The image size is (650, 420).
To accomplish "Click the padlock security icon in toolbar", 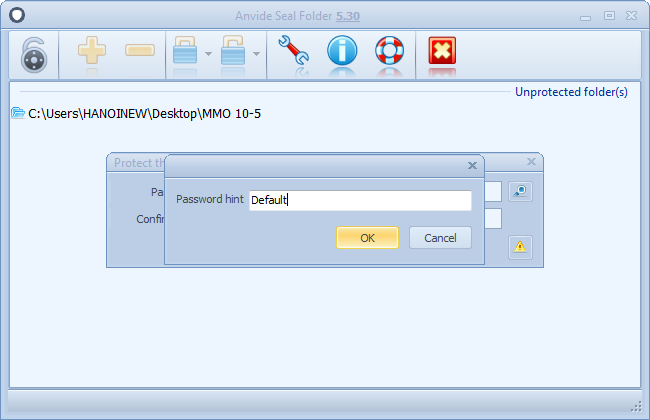I will point(33,53).
